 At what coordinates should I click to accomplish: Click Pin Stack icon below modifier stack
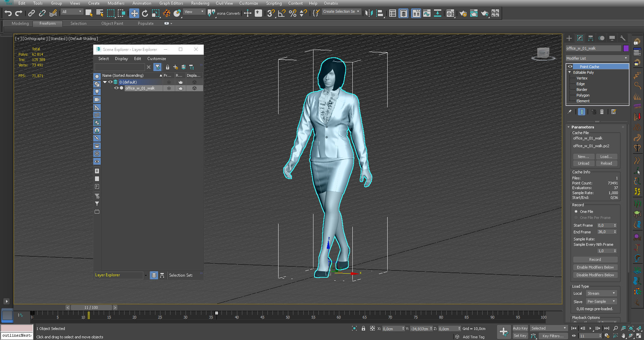[x=569, y=112]
